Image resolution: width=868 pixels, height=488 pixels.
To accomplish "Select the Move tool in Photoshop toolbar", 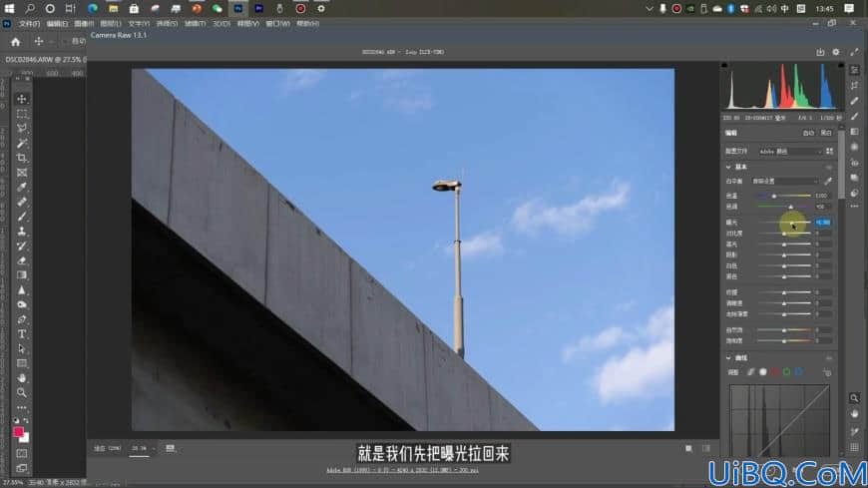I will (22, 99).
